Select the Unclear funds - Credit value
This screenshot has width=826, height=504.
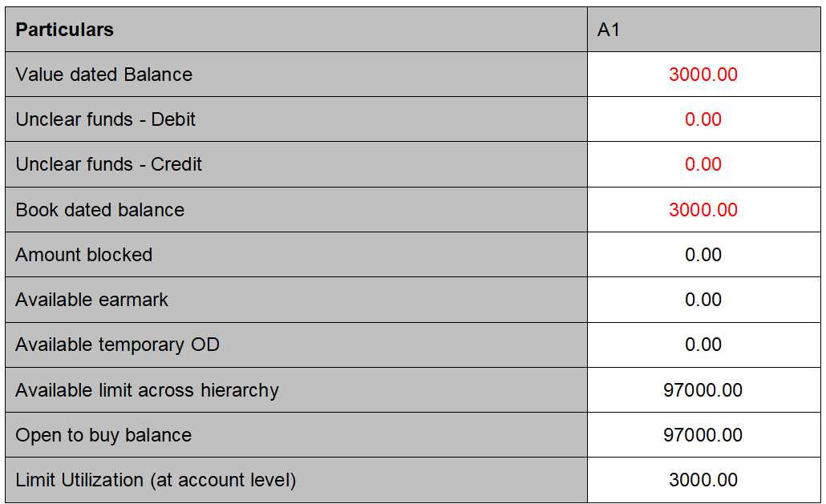pyautogui.click(x=703, y=164)
